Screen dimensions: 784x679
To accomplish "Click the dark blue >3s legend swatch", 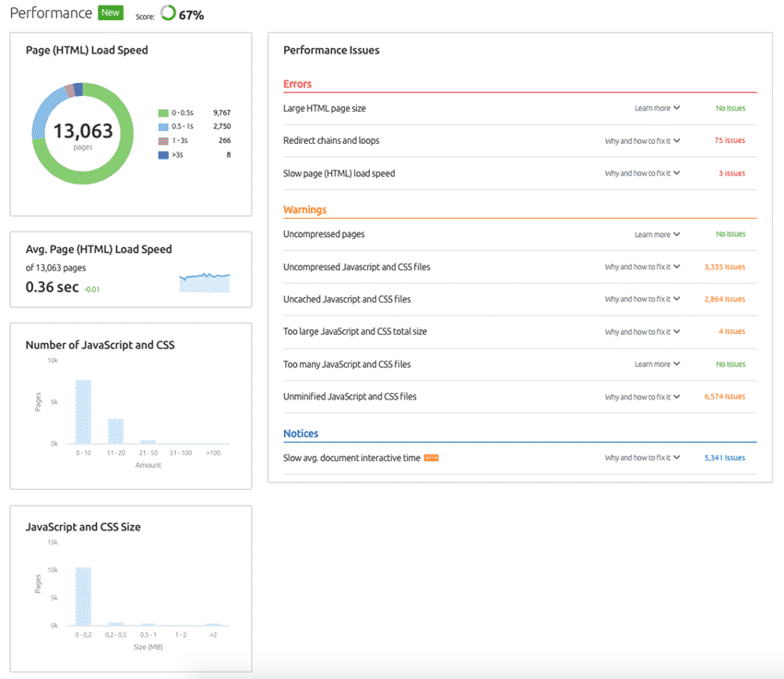I will pos(163,154).
